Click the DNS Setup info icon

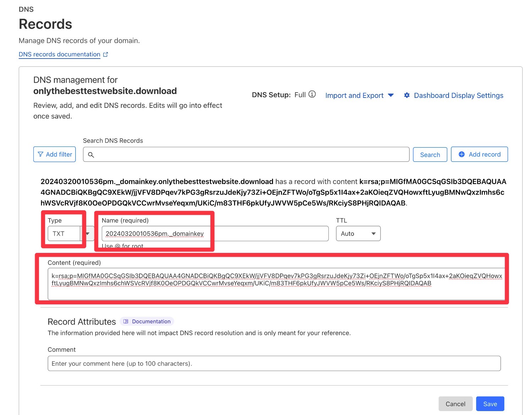click(x=312, y=94)
